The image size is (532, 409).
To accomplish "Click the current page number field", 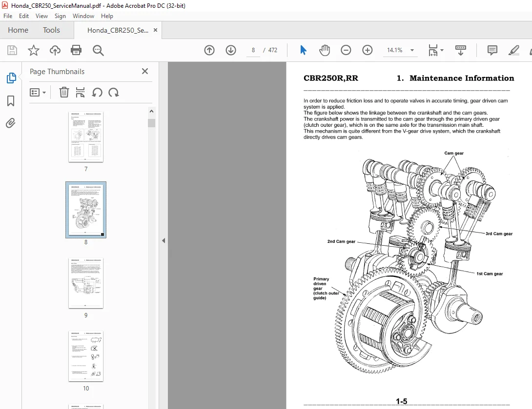I will (x=253, y=50).
